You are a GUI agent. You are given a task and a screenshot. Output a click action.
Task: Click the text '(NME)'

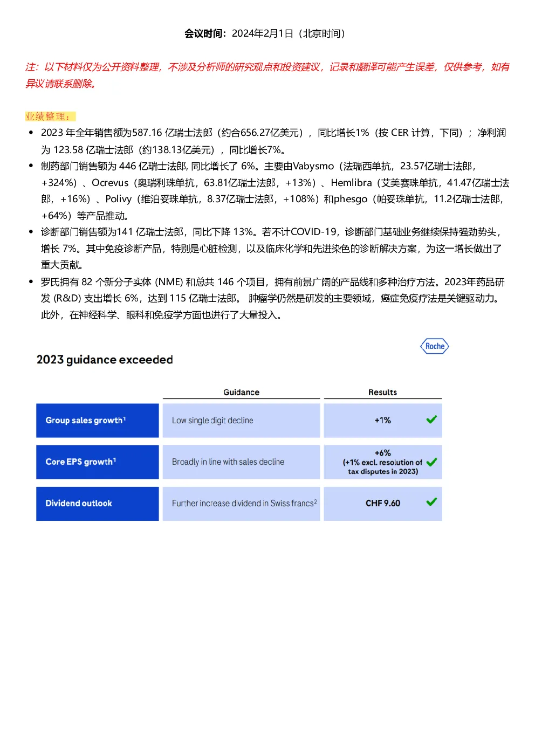pos(169,282)
